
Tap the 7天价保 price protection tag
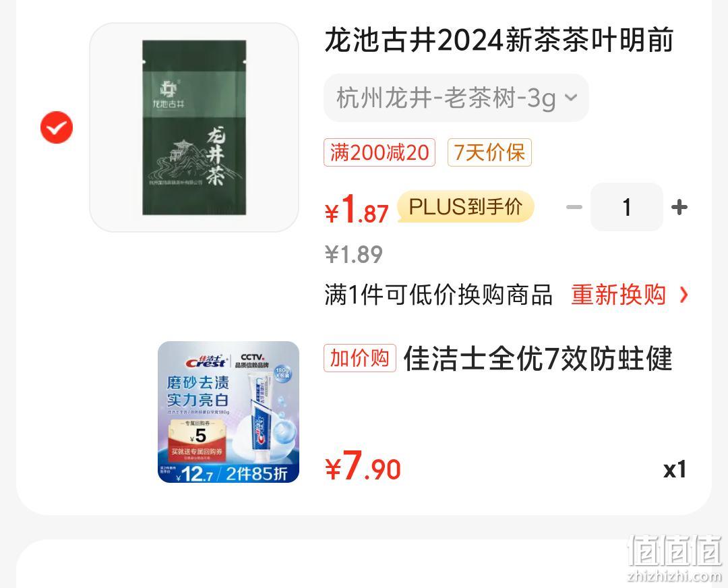pyautogui.click(x=489, y=152)
